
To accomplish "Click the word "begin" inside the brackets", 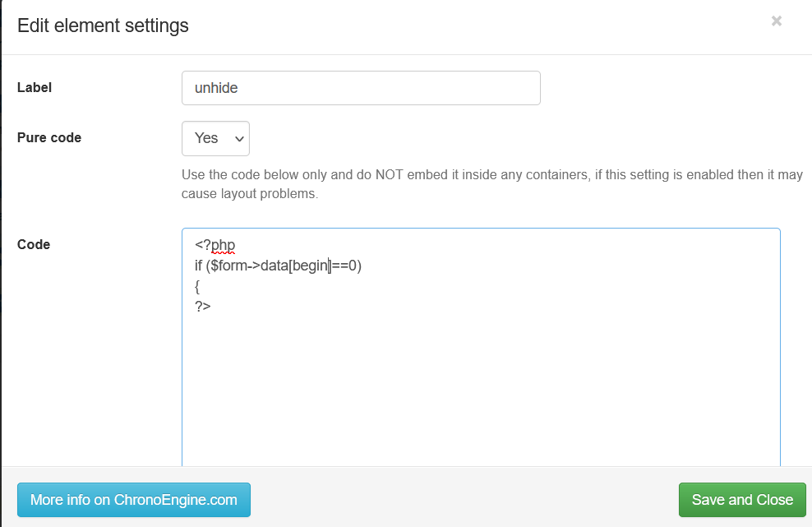I will [310, 266].
